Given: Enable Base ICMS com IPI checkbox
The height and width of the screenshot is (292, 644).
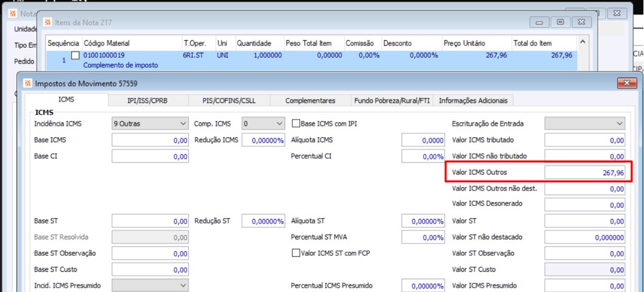Looking at the screenshot, I should [295, 123].
